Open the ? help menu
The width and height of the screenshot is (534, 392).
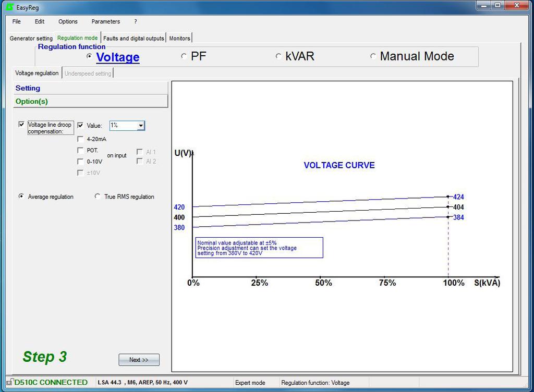136,21
